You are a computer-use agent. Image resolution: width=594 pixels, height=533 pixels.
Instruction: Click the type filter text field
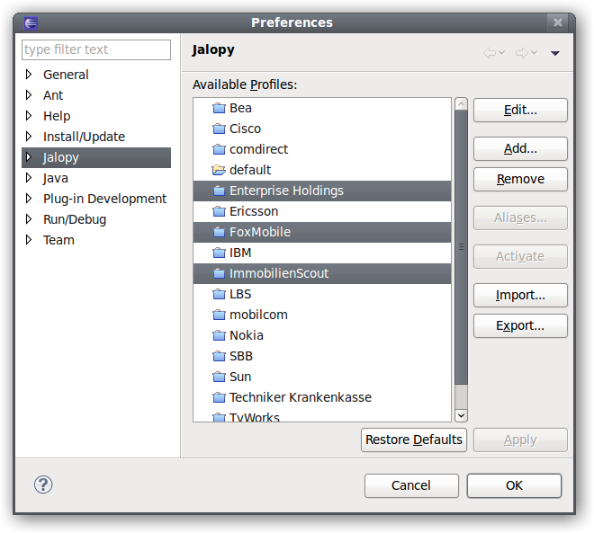point(96,50)
